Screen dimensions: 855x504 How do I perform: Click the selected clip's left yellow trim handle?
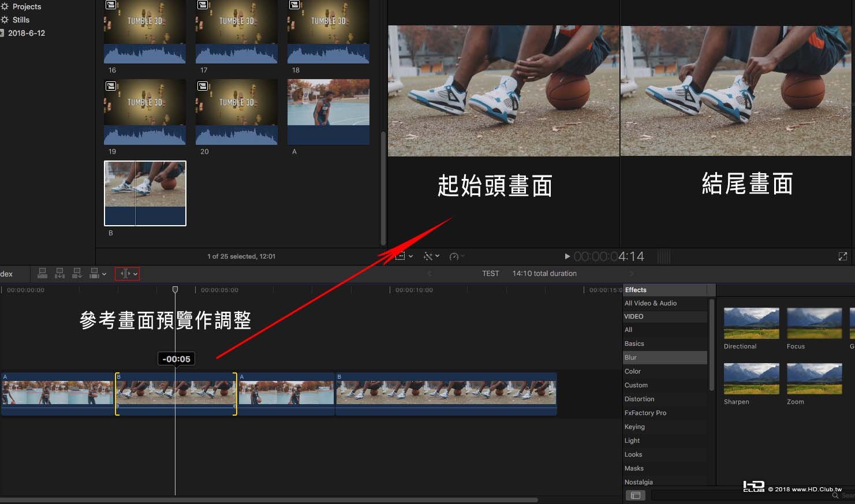(x=117, y=394)
